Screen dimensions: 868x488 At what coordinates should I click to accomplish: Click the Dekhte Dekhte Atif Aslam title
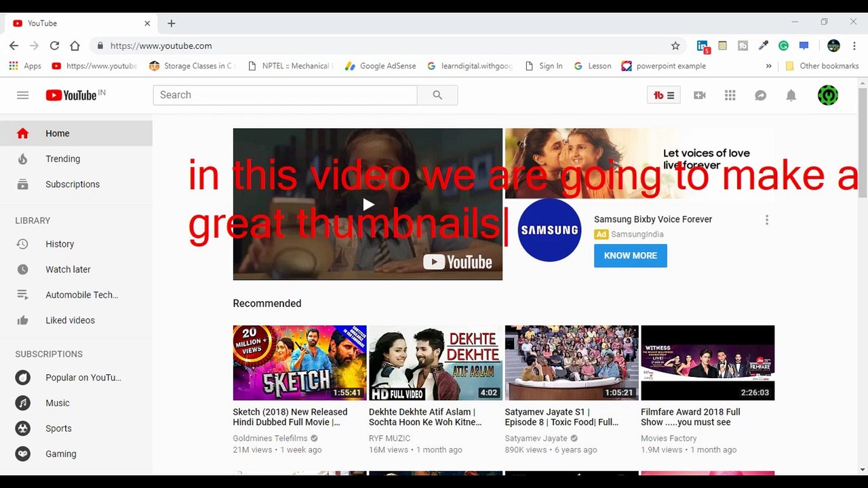pos(425,417)
